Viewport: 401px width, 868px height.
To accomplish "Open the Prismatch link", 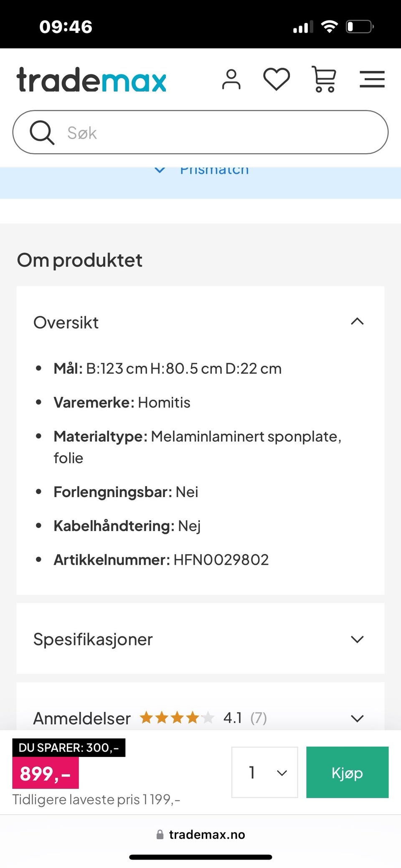I will [214, 170].
